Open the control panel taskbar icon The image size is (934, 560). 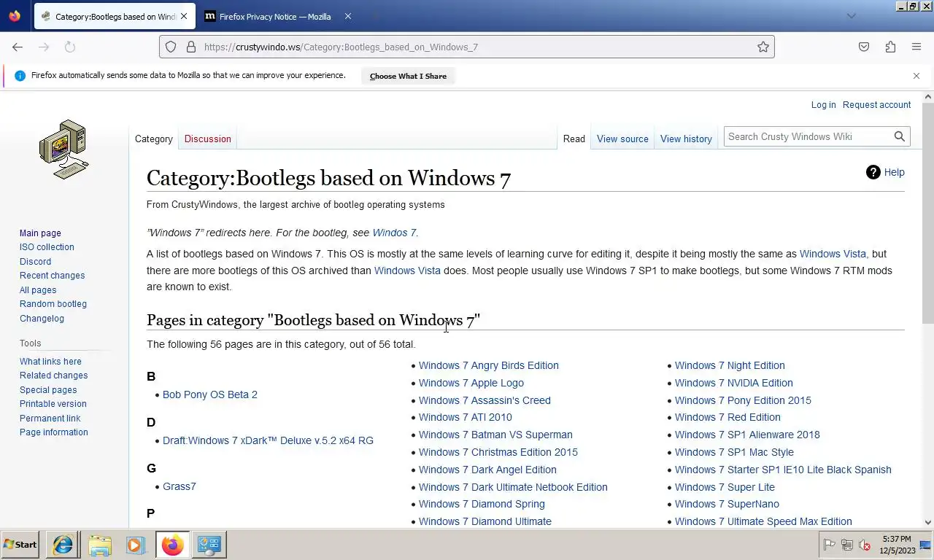tap(209, 545)
